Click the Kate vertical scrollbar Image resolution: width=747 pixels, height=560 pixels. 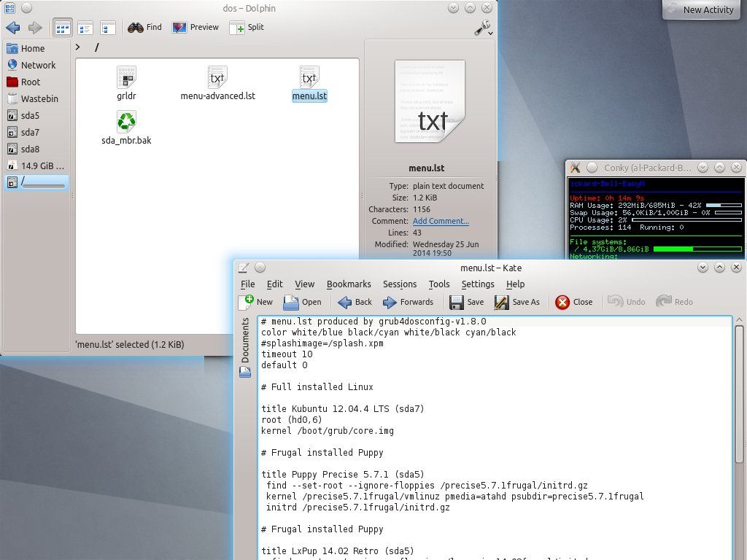click(739, 394)
